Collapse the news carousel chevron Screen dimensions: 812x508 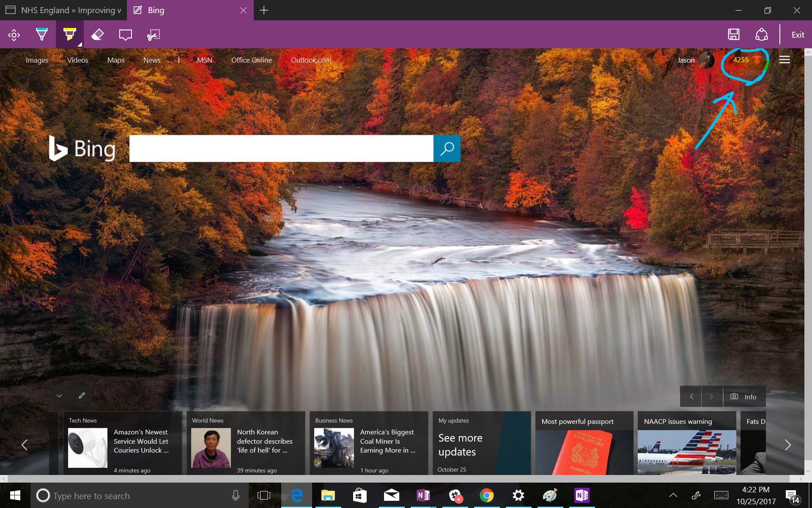(x=59, y=396)
